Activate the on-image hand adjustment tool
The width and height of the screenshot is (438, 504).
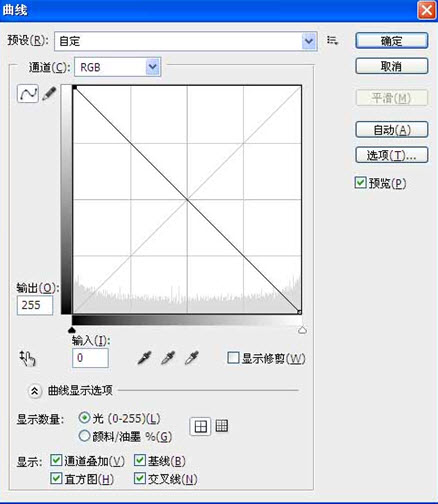point(27,358)
